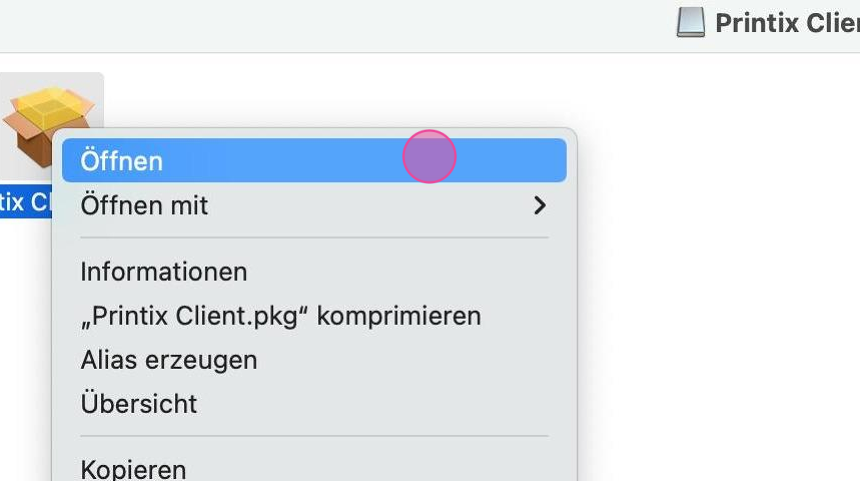
Task: Choose Öffnen from the context menu
Action: pyautogui.click(x=122, y=160)
